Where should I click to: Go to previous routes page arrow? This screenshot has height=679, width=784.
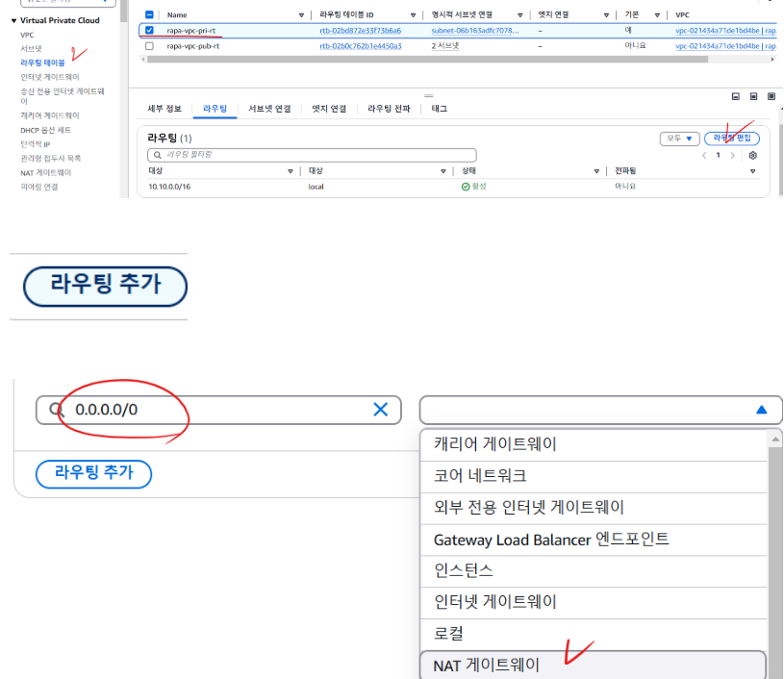pyautogui.click(x=704, y=156)
